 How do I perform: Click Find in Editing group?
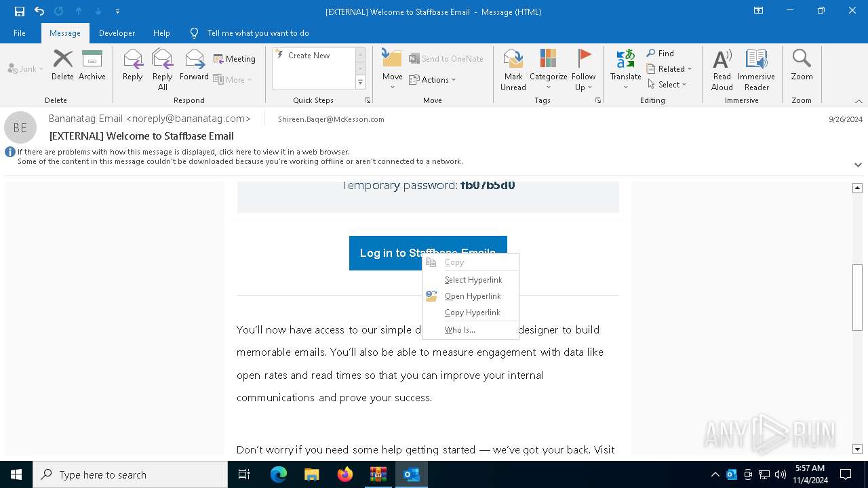point(660,54)
